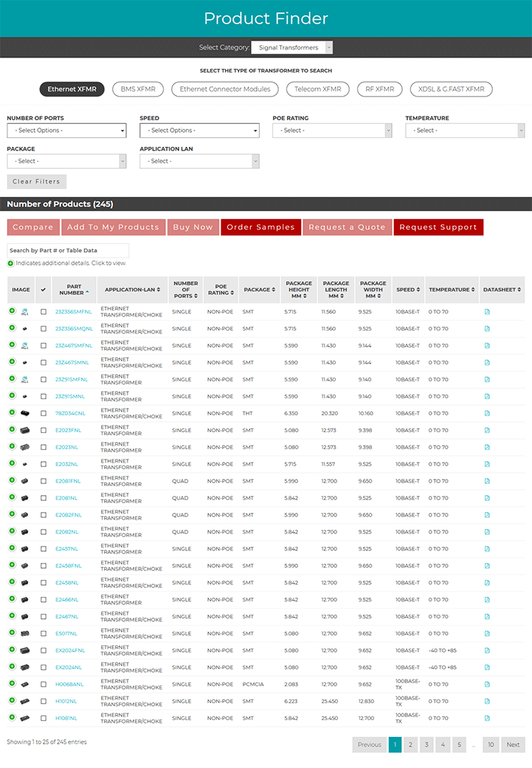Check the box for E2467NL
Viewport: 532px width, 768px height.
coord(44,617)
